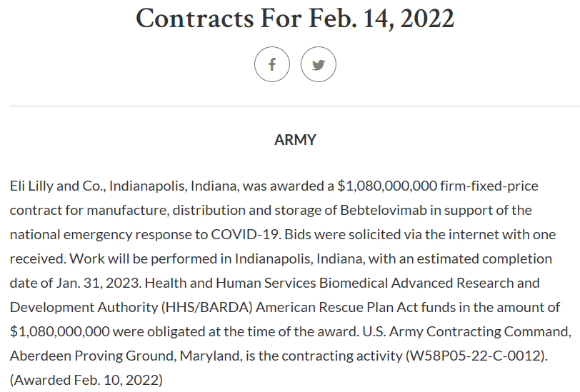
Task: Click the "Development Authority" words
Action: point(84,307)
